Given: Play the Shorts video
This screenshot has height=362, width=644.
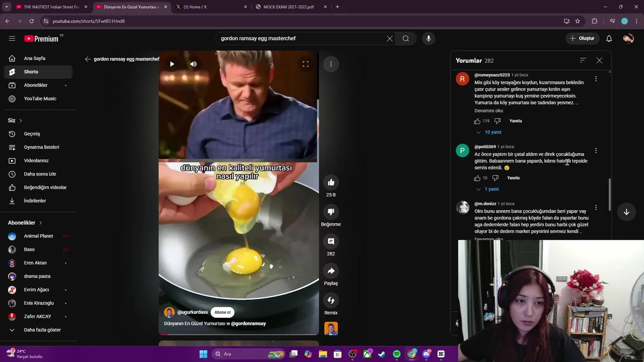Looking at the screenshot, I should (x=172, y=64).
